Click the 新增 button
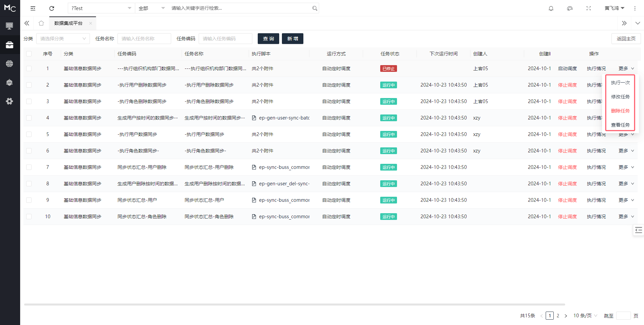 pos(292,39)
